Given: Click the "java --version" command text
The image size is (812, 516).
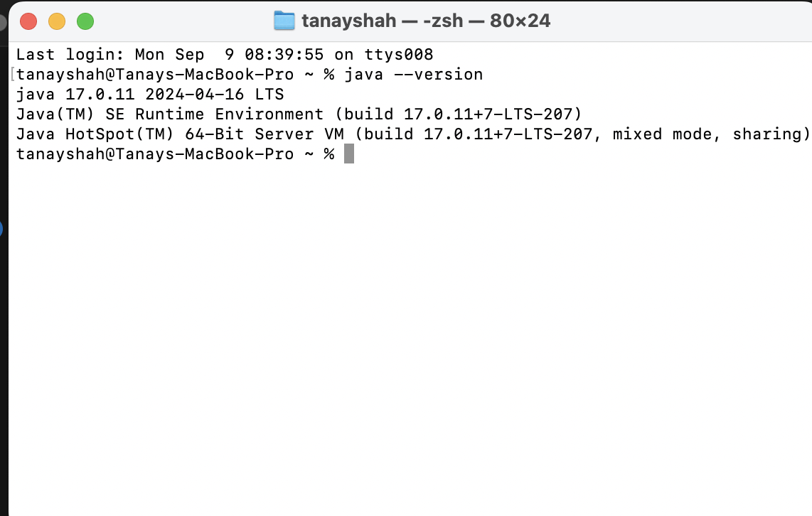Looking at the screenshot, I should 413,75.
